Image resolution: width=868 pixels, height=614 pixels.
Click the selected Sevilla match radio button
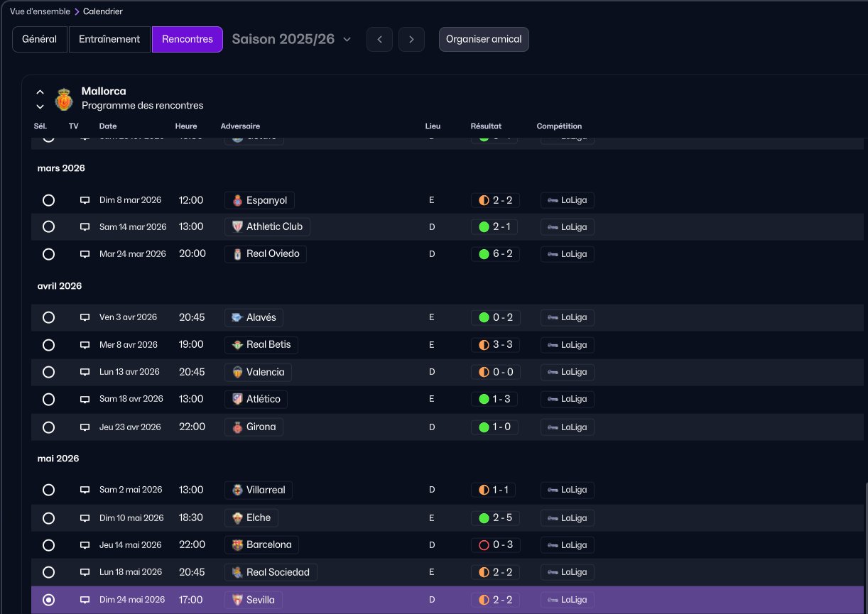click(48, 600)
